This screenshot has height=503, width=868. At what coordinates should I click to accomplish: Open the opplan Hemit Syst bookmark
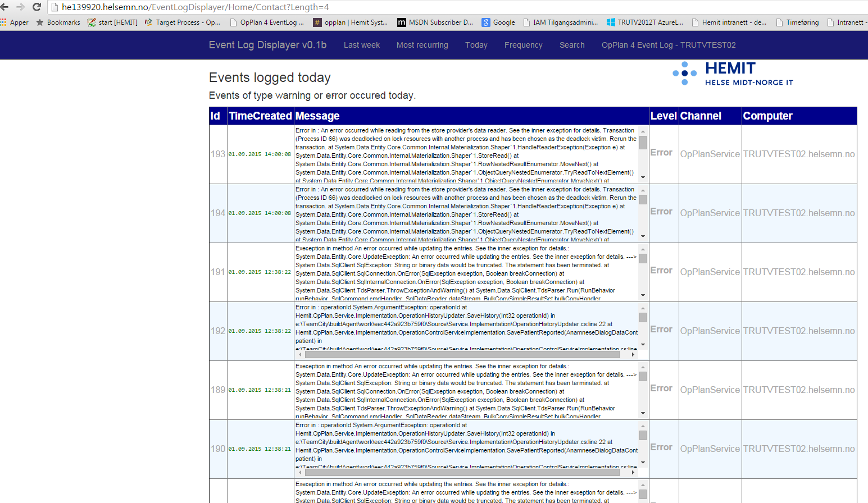(351, 22)
